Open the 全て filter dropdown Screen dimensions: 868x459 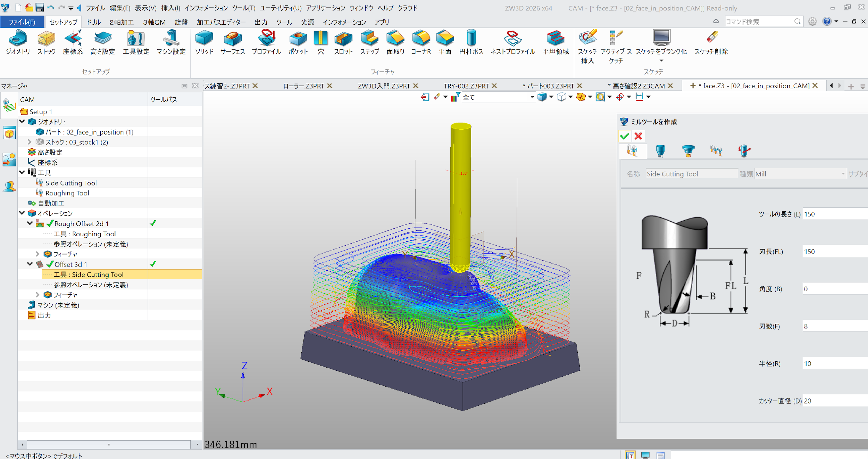point(532,97)
